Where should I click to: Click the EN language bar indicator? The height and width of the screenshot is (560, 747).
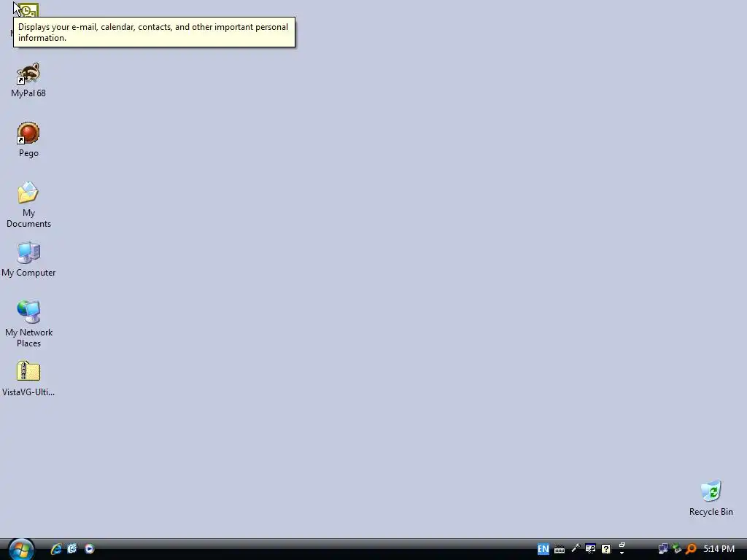point(543,549)
